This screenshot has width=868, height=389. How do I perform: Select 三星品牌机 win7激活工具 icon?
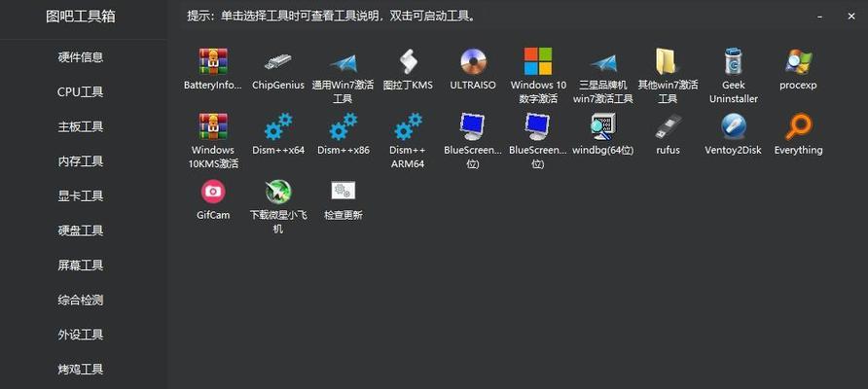(x=603, y=62)
